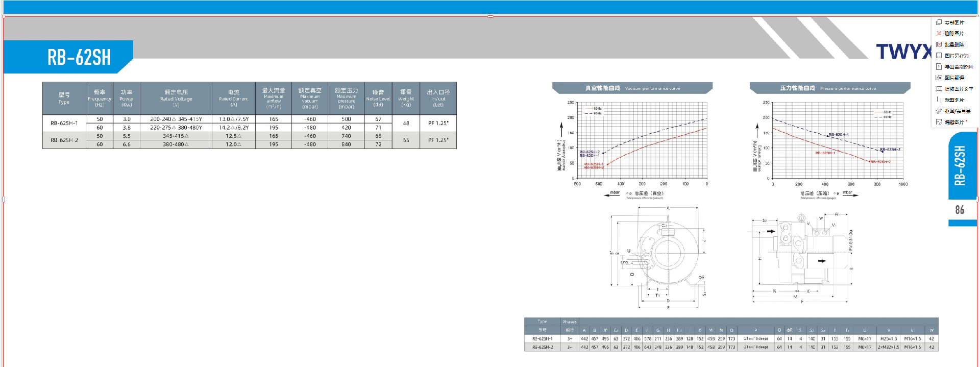Click the image translate (图片翻译) icon
Image resolution: width=980 pixels, height=367 pixels.
(939, 78)
